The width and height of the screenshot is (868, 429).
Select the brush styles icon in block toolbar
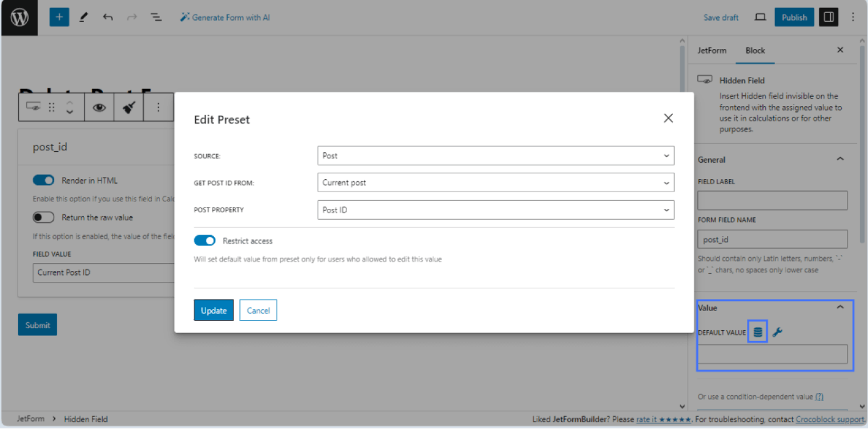(128, 107)
